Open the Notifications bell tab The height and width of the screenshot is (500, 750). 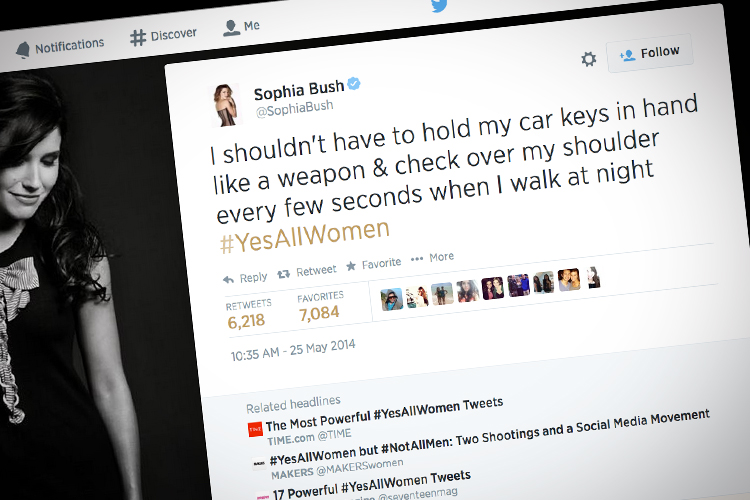[60, 47]
